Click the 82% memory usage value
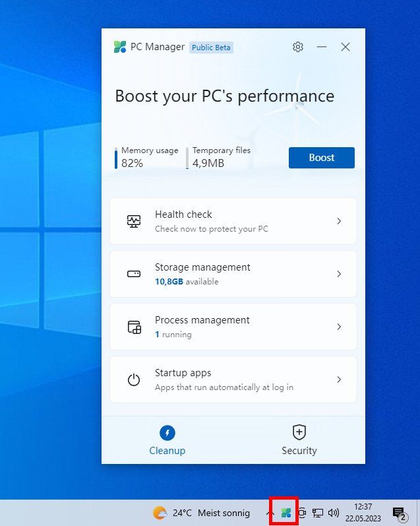This screenshot has width=420, height=526. tap(132, 164)
